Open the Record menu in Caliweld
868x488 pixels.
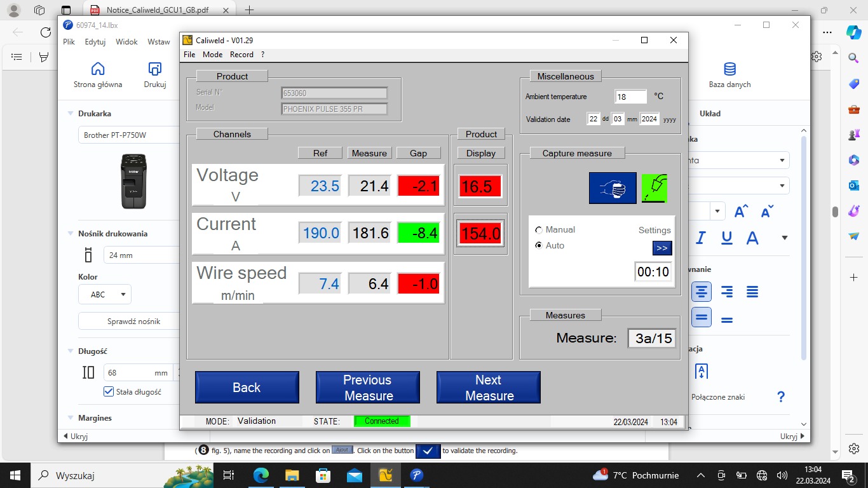(x=241, y=55)
